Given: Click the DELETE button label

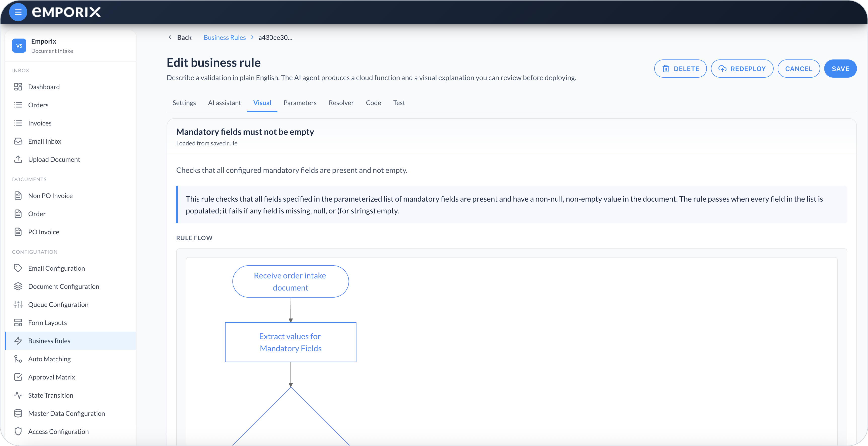Looking at the screenshot, I should [x=686, y=69].
